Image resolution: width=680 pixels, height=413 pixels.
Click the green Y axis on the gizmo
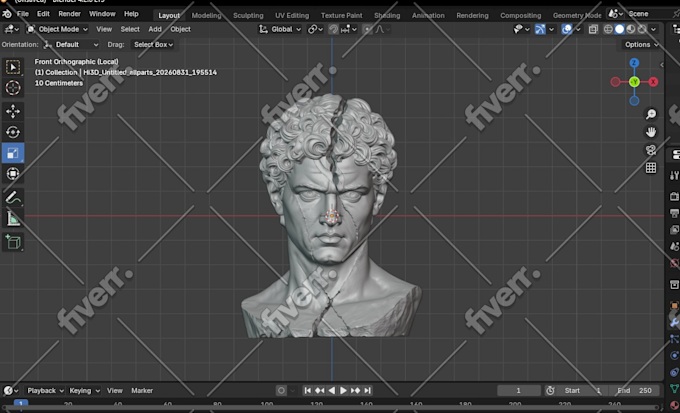pos(634,82)
